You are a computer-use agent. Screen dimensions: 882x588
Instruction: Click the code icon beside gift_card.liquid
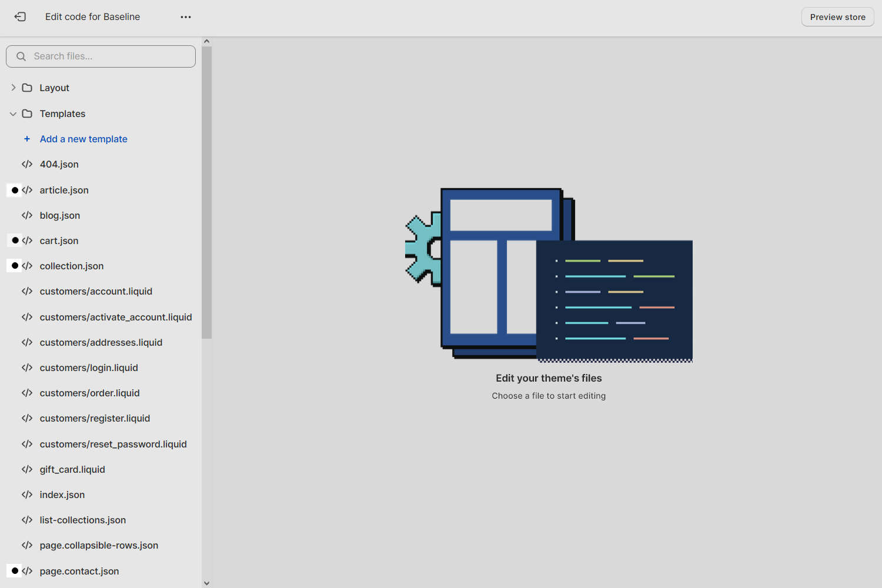(x=27, y=469)
